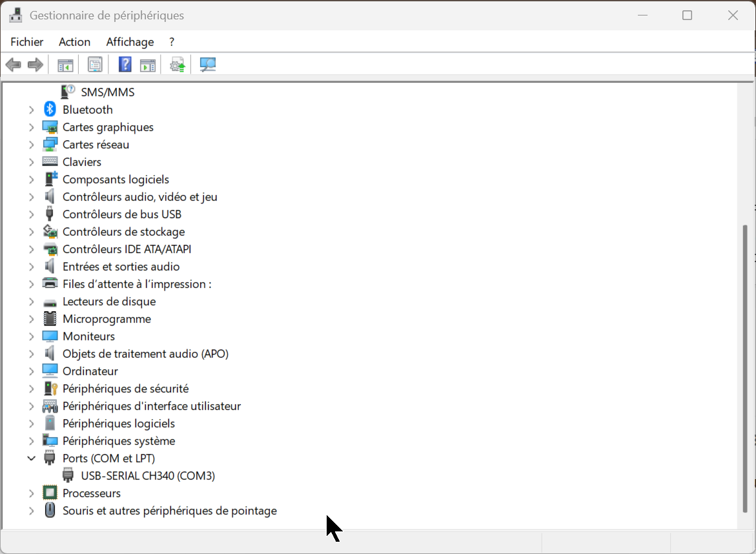The height and width of the screenshot is (554, 756).
Task: Click the USB-SERIAL CH340 port icon
Action: tap(68, 475)
